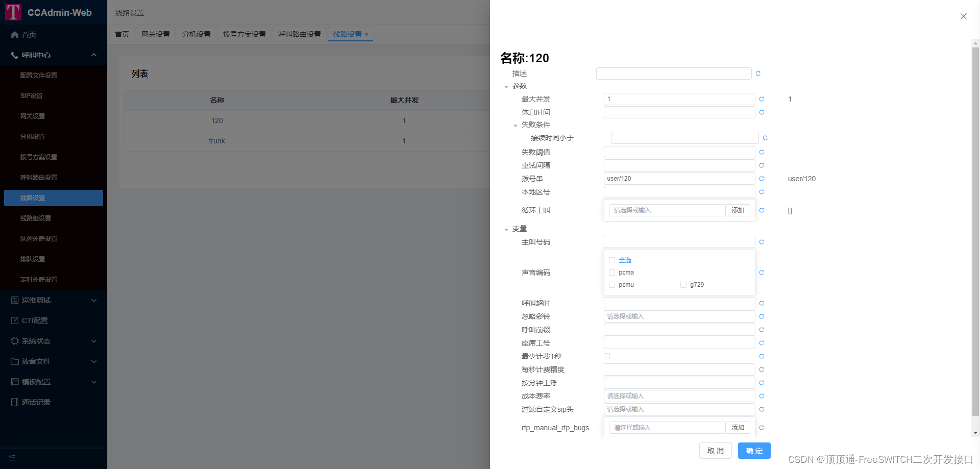Click the refresh icon beside 描述 field

point(757,73)
